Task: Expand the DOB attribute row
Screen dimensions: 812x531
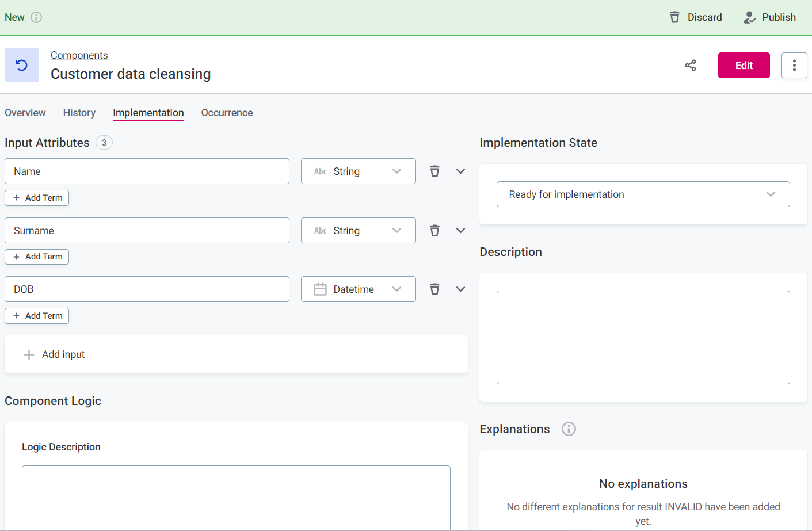Action: coord(460,289)
